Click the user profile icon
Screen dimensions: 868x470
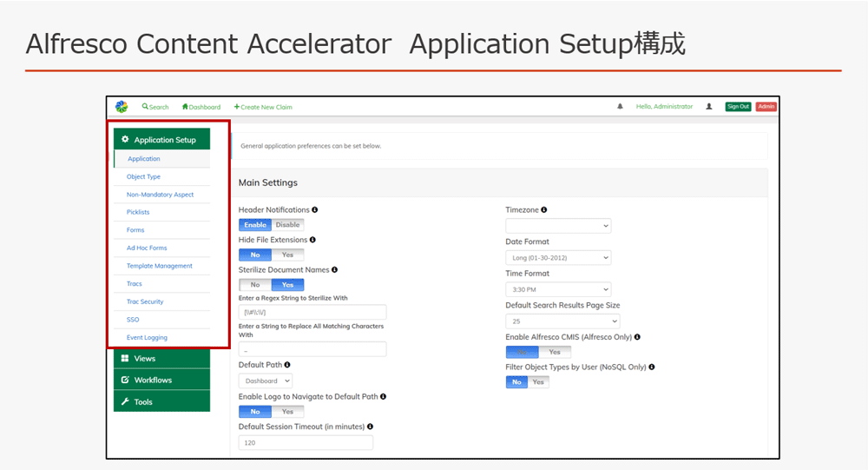tap(708, 106)
